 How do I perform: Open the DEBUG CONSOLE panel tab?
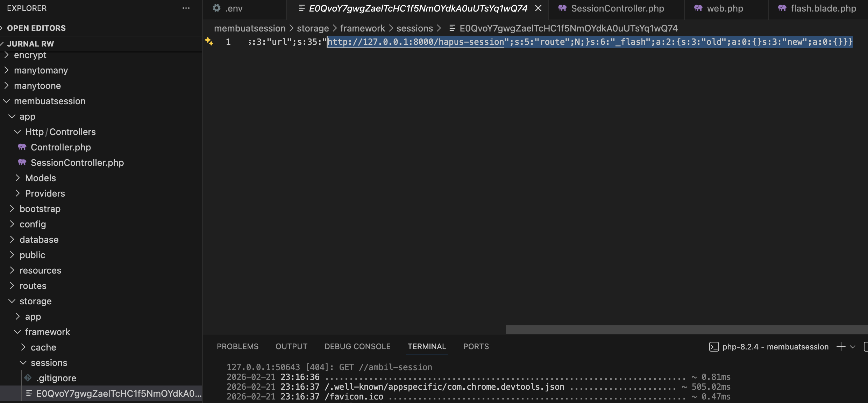357,346
